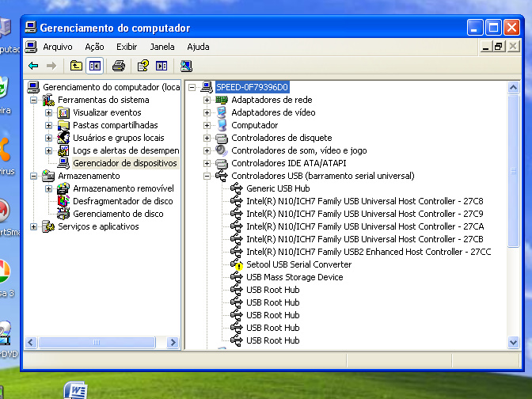Click the Adaptadores de vídeo monitor icon
Viewport: 532px width, 399px height.
pos(222,112)
